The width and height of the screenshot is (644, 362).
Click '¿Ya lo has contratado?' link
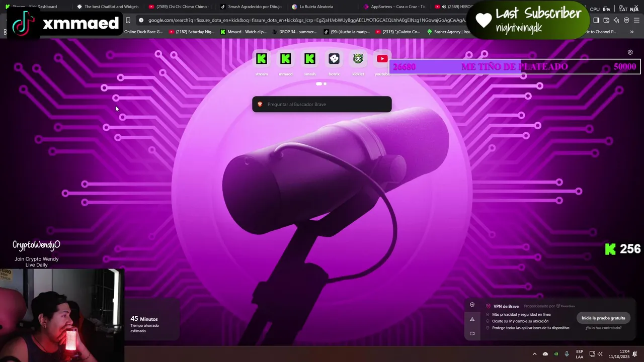(603, 328)
